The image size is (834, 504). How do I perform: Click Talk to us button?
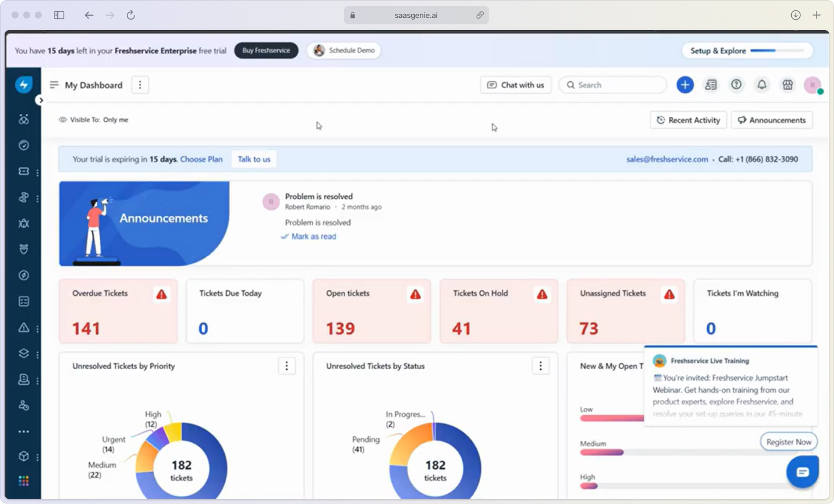(254, 159)
